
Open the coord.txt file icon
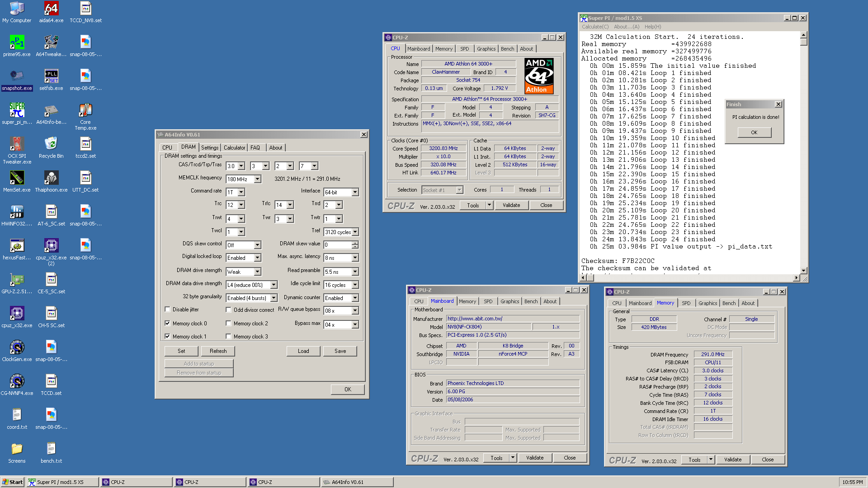[x=17, y=419]
